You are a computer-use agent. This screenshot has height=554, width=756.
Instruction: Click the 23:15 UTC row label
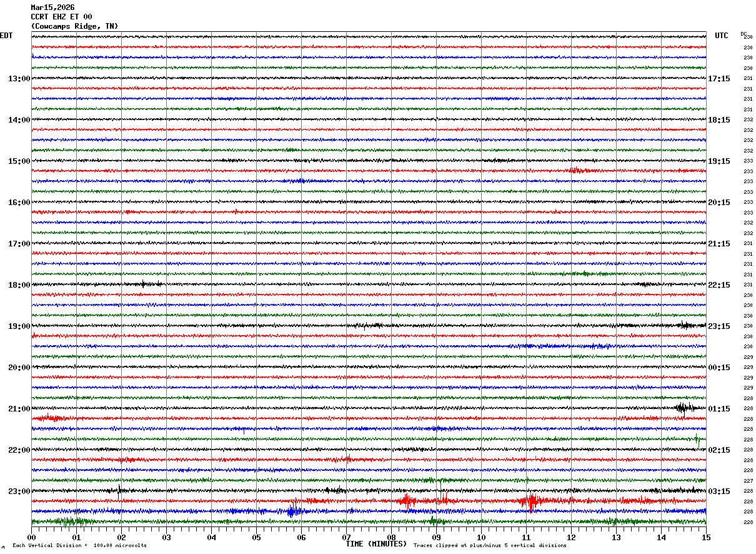point(719,326)
